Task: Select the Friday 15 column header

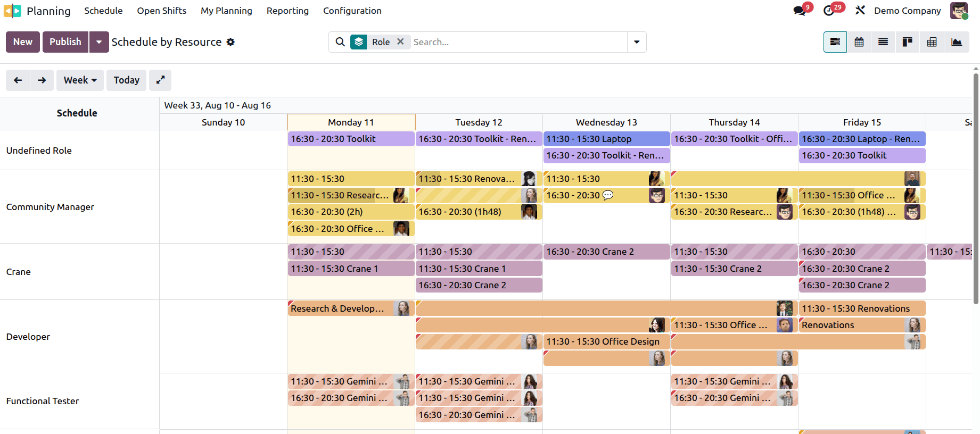Action: coord(862,122)
